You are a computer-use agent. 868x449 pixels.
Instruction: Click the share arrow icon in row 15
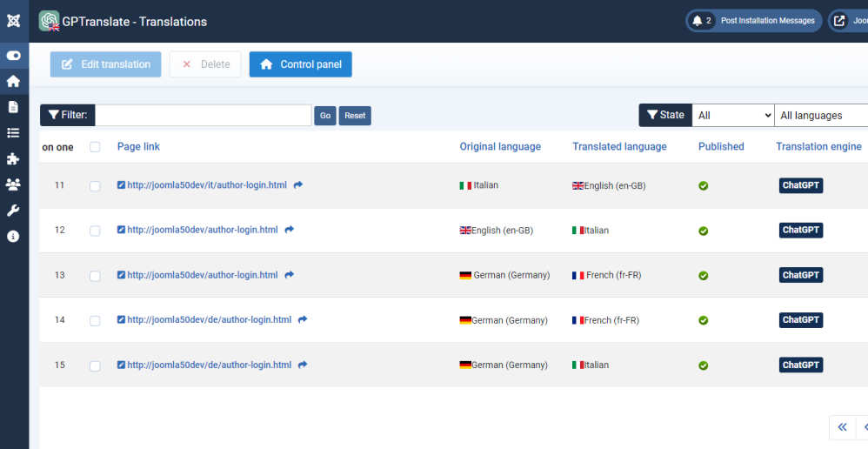click(303, 365)
